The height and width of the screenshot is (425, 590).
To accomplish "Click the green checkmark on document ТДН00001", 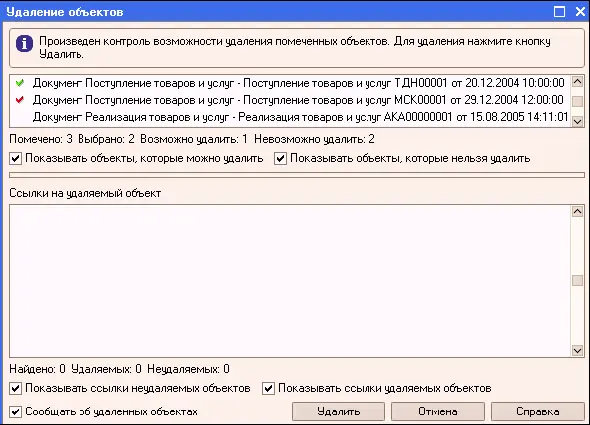I will (x=20, y=82).
